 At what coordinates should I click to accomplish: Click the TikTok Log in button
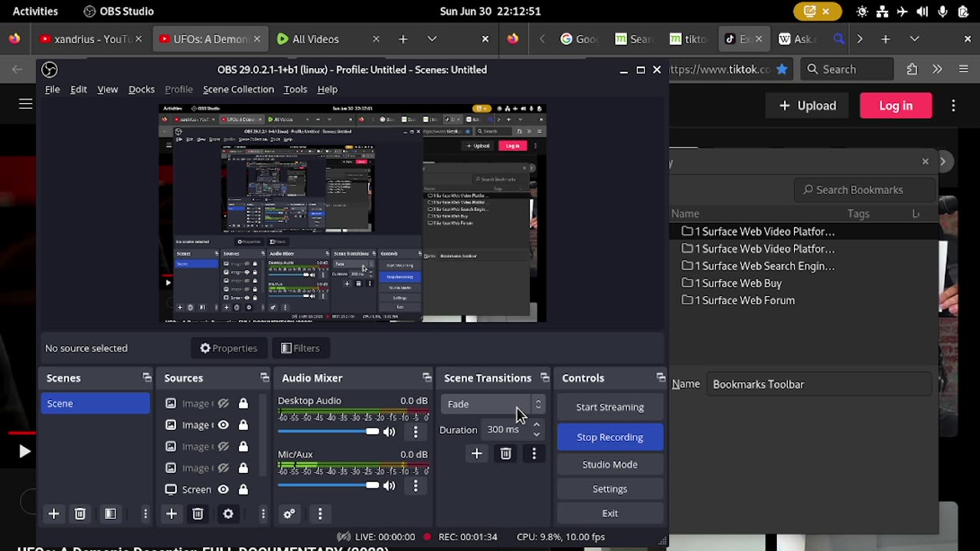(896, 106)
